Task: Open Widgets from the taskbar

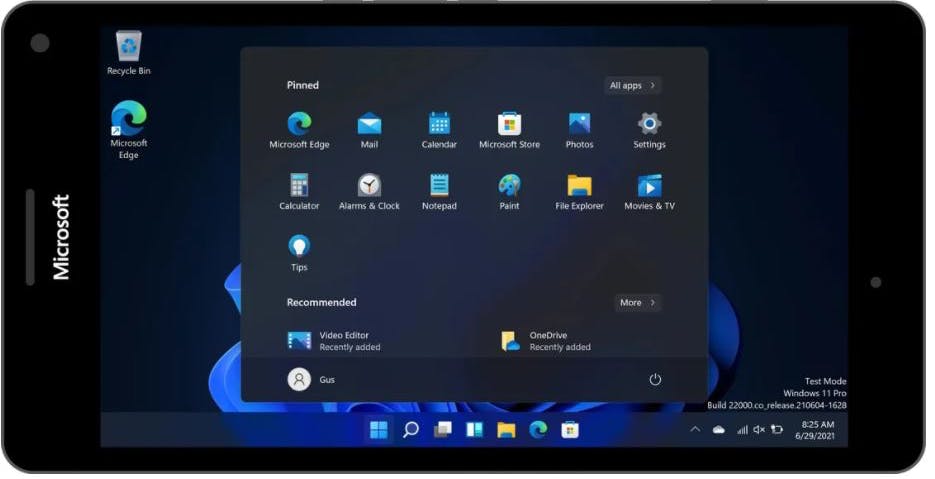Action: 474,429
